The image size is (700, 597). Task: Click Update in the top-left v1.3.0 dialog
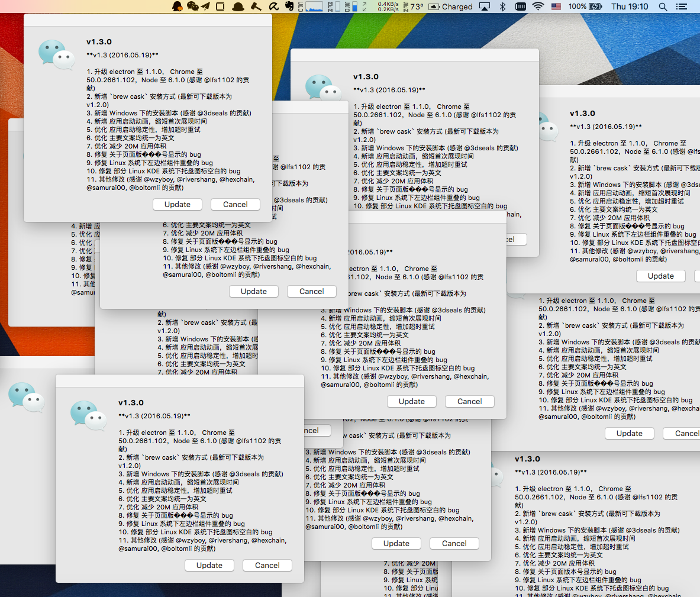[x=178, y=205]
